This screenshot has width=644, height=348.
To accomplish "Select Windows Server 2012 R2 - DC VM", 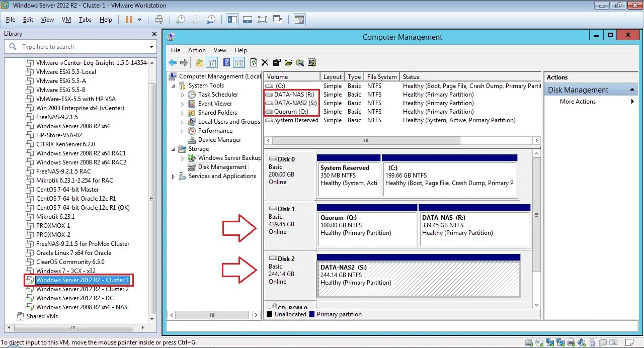I will point(74,298).
